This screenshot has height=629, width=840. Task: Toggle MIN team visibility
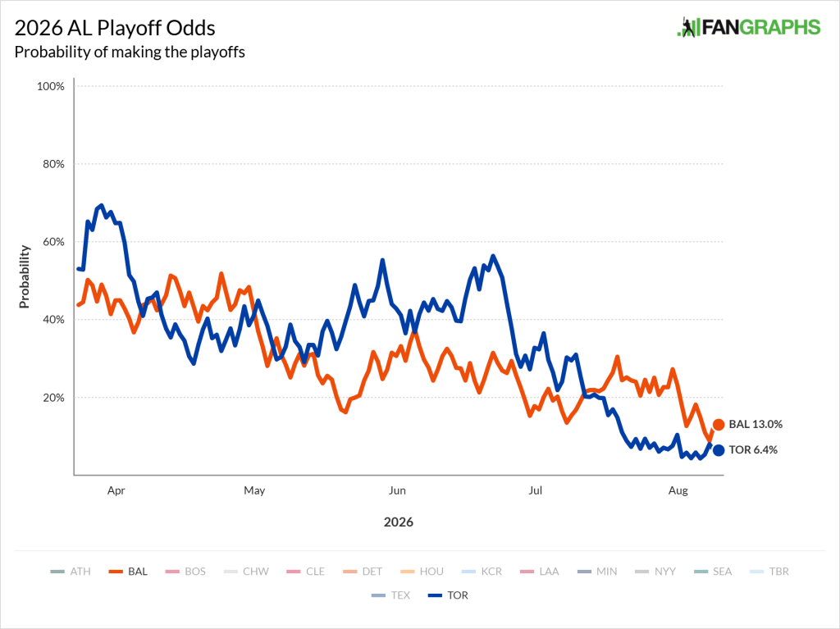click(x=597, y=572)
